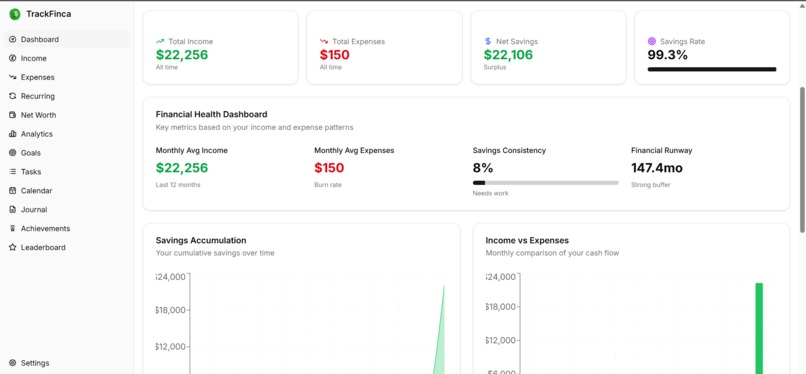Open the Expenses section
Viewport: 806px width, 374px height.
tap(67, 78)
